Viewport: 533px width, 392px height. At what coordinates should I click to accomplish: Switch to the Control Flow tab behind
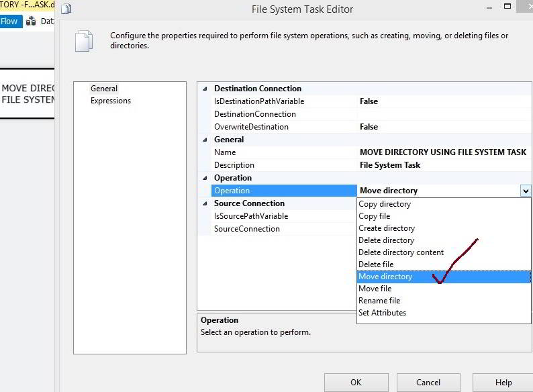11,21
